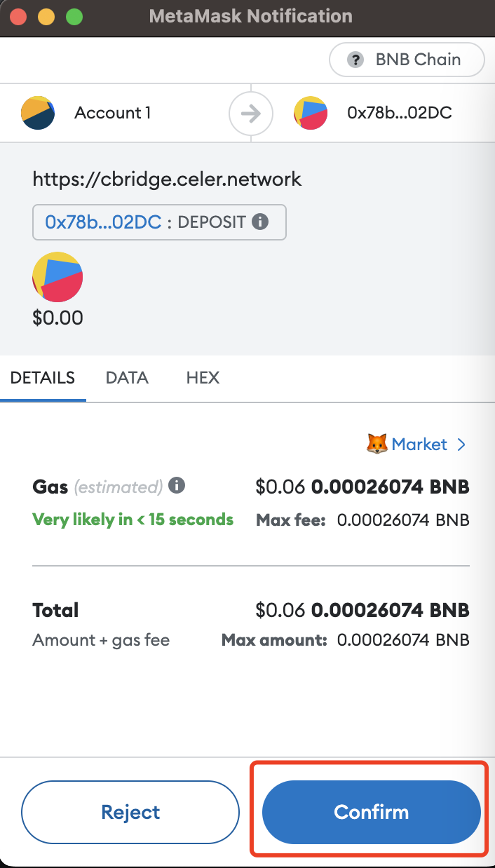The width and height of the screenshot is (495, 868).
Task: Click the Account 1 avatar icon
Action: [x=38, y=113]
